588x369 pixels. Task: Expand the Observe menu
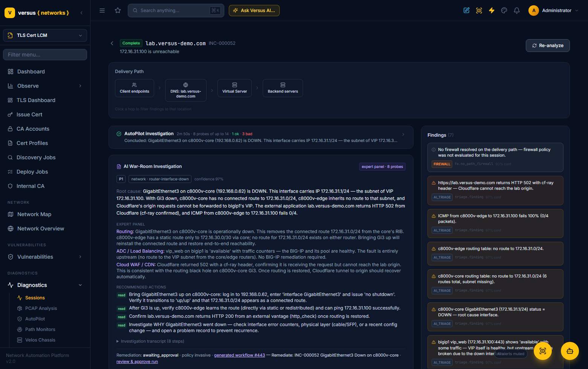pos(45,86)
